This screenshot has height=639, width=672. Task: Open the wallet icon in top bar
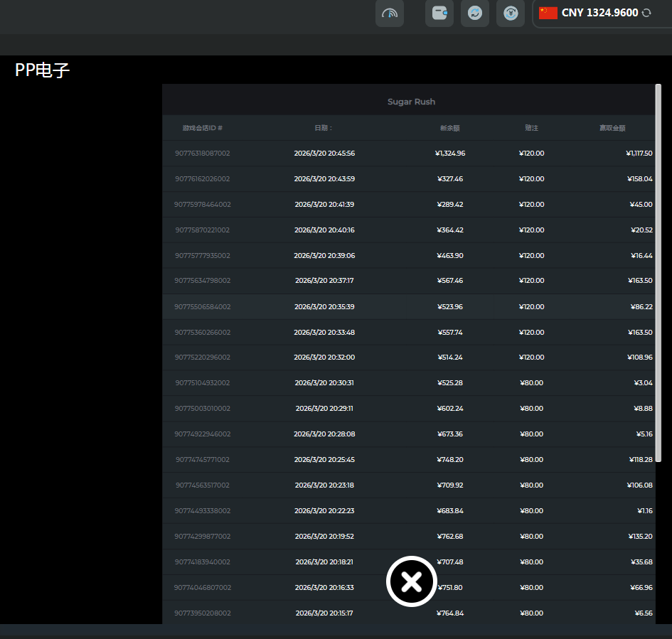[439, 13]
